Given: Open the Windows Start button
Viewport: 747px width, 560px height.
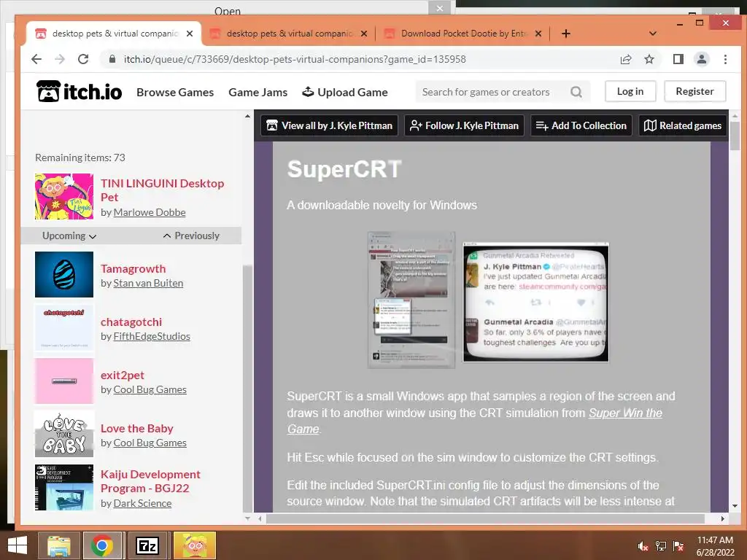Looking at the screenshot, I should (18, 545).
